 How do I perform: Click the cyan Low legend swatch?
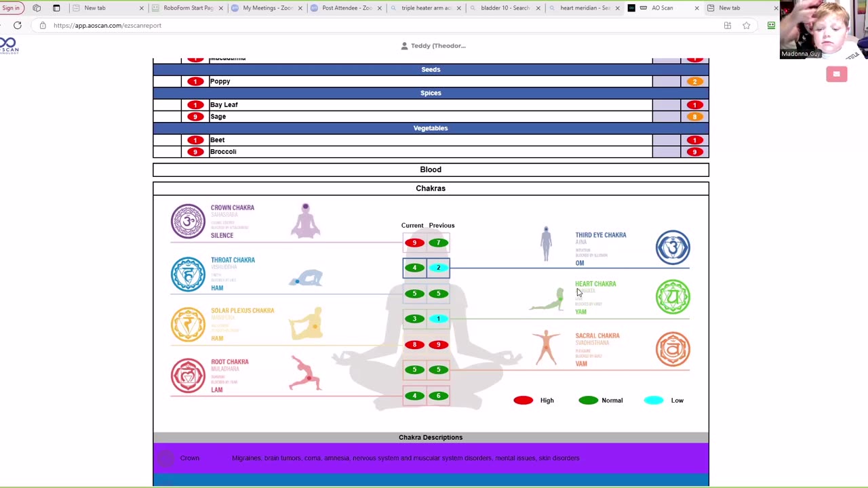coord(654,401)
